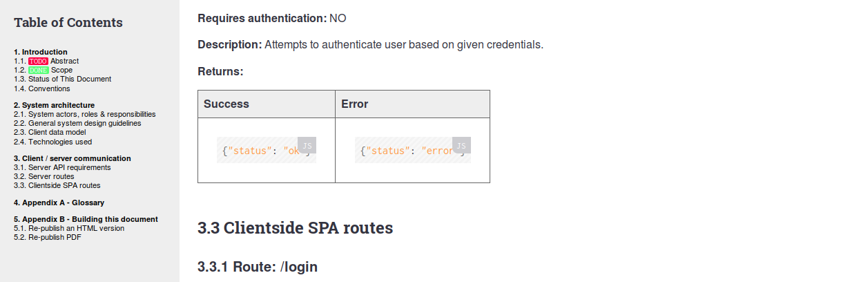Image resolution: width=868 pixels, height=282 pixels.
Task: Open System architecture chapter link
Action: click(x=54, y=105)
